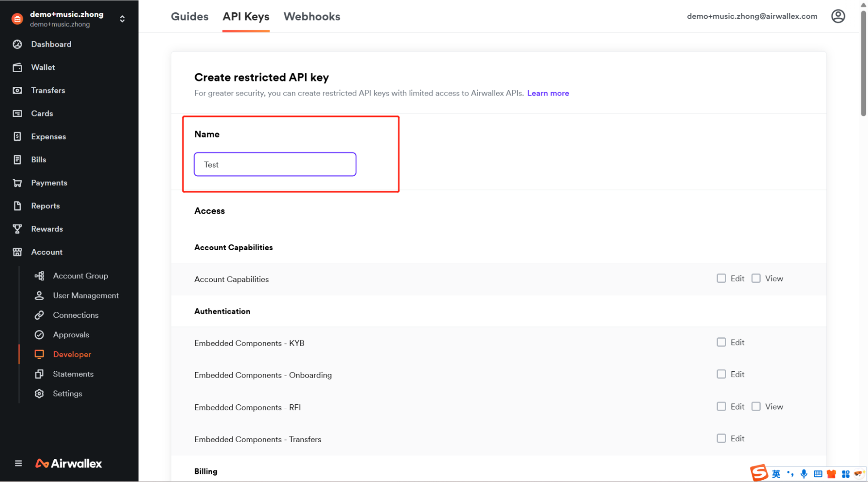Open Bills in sidebar
The height and width of the screenshot is (482, 868).
(39, 159)
